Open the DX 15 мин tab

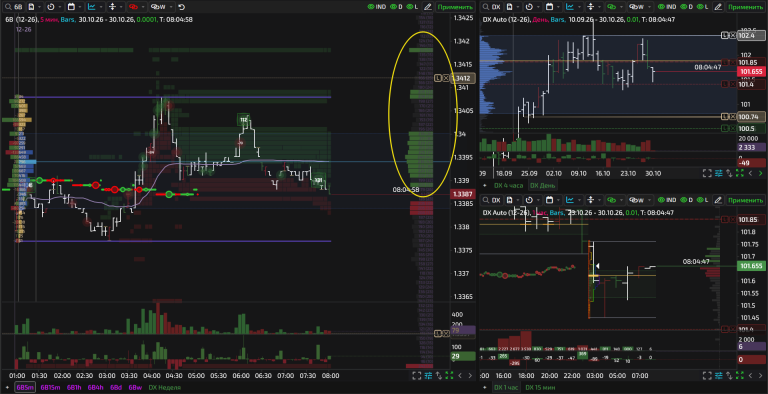click(541, 388)
